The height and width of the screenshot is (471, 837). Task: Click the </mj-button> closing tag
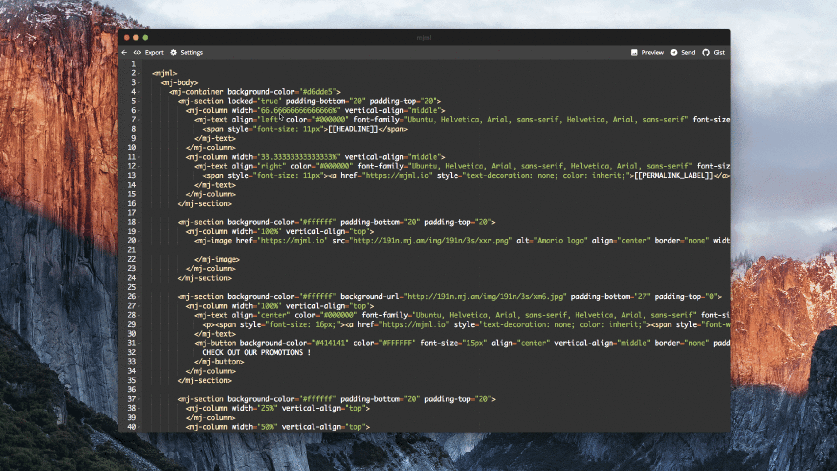pyautogui.click(x=219, y=362)
